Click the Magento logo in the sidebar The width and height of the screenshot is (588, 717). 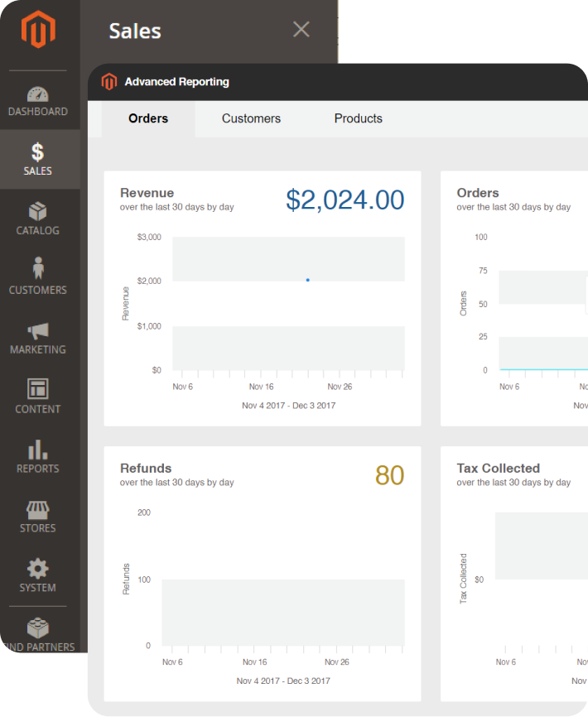pyautogui.click(x=38, y=31)
